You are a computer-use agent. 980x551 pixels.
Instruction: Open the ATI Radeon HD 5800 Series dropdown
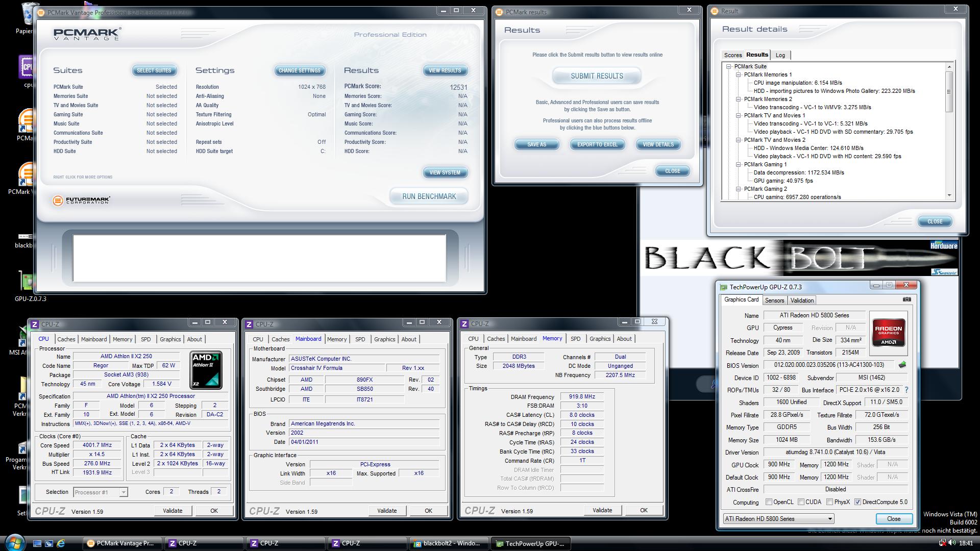(x=778, y=519)
